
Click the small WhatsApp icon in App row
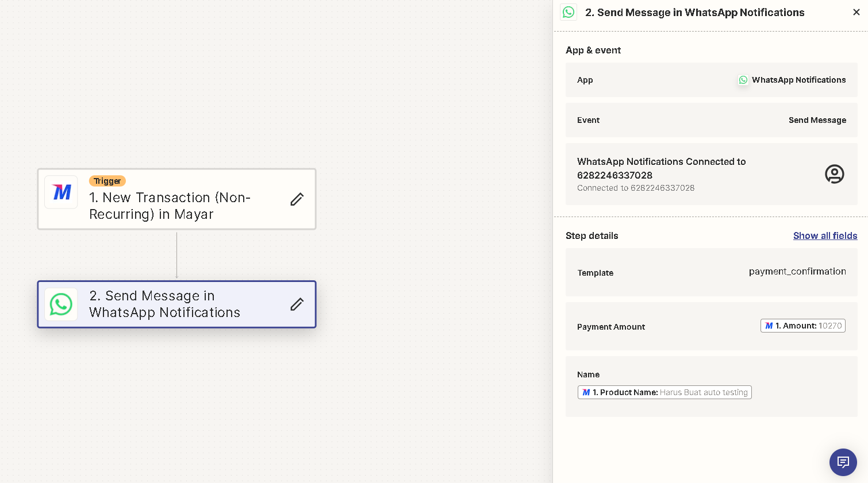pyautogui.click(x=743, y=80)
